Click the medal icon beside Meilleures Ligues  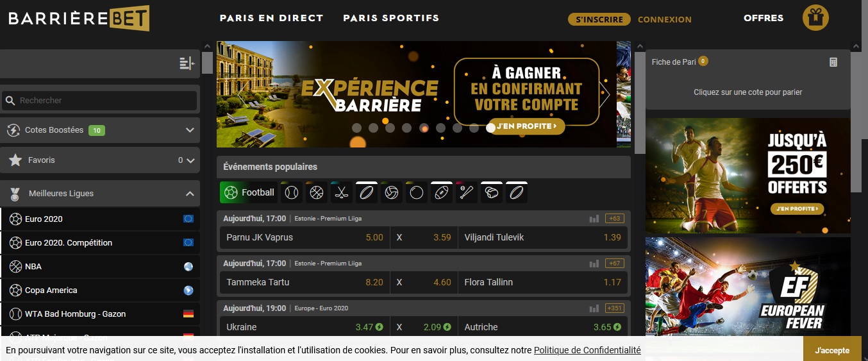pos(14,193)
